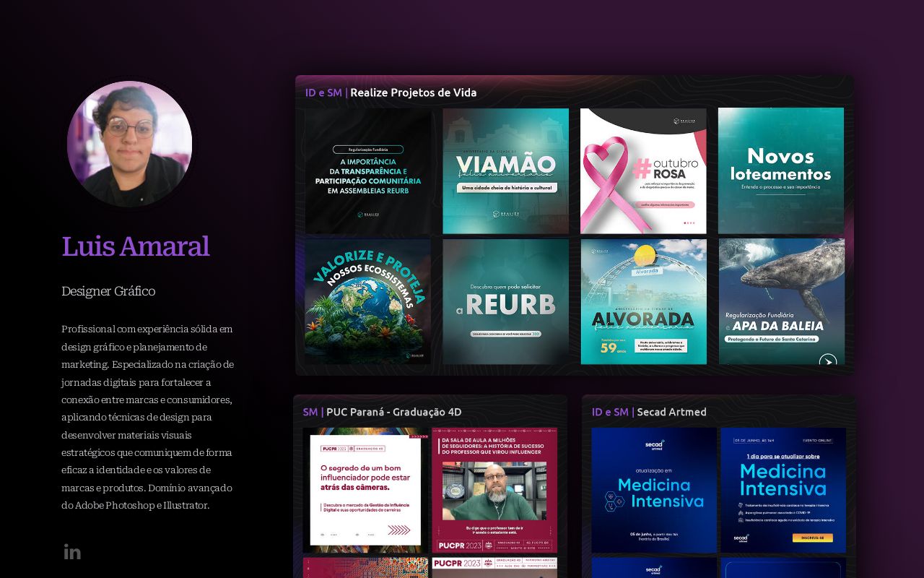Open the Viamão anniversary post thumbnail
This screenshot has height=578, width=924.
505,171
